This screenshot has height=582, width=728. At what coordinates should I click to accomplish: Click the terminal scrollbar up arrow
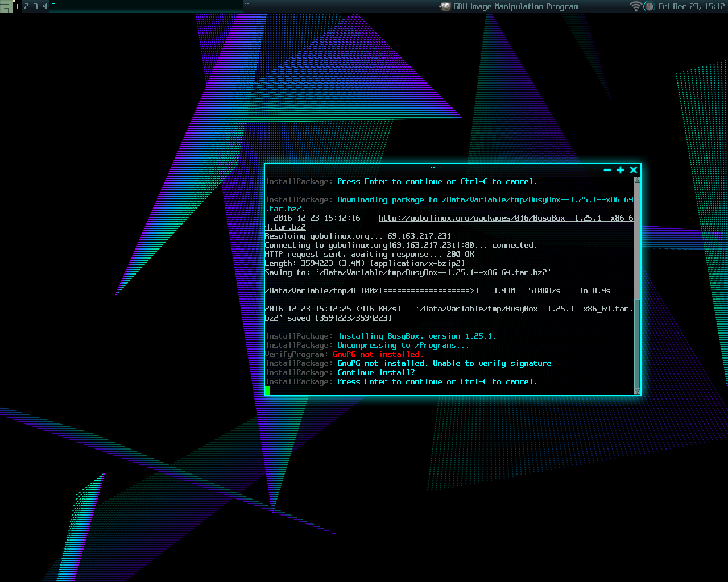point(637,180)
